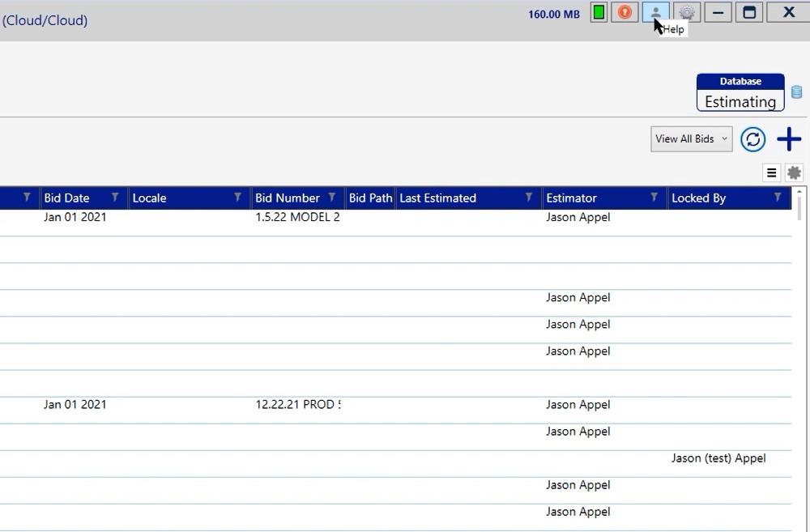Open settings gear in title bar
This screenshot has height=532, width=810.
point(687,13)
